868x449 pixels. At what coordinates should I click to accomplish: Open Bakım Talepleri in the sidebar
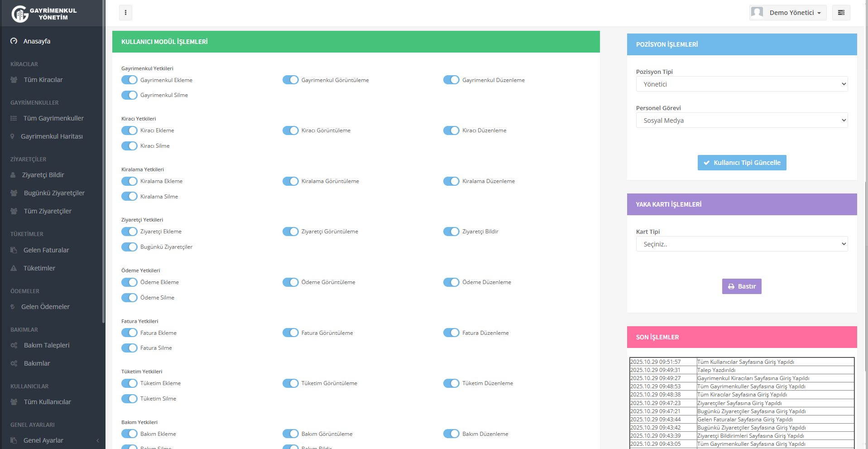click(46, 345)
